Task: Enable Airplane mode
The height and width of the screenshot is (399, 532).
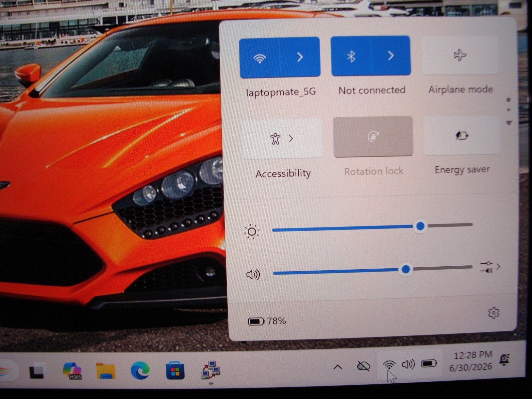Action: [x=461, y=55]
